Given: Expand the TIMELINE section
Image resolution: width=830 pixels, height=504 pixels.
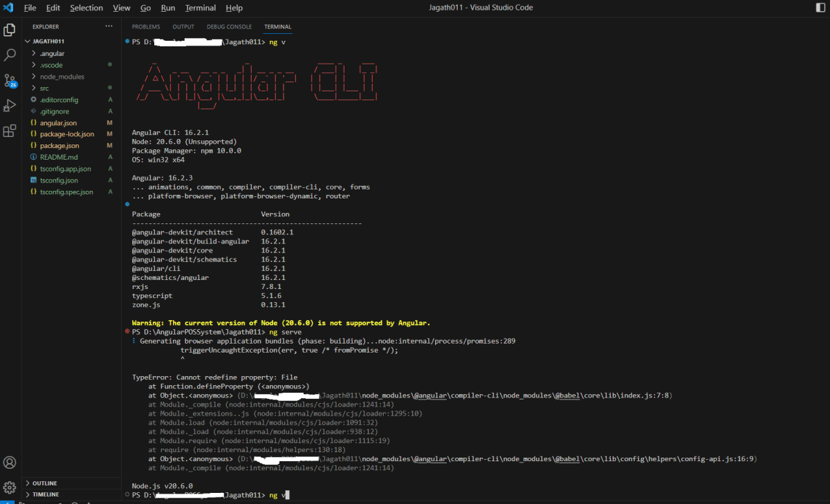Looking at the screenshot, I should (x=46, y=494).
